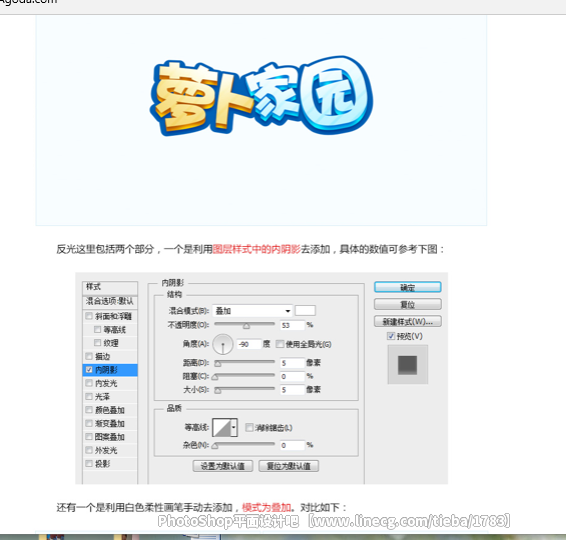Click the 大小 value input field
566x540 pixels.
[x=292, y=389]
